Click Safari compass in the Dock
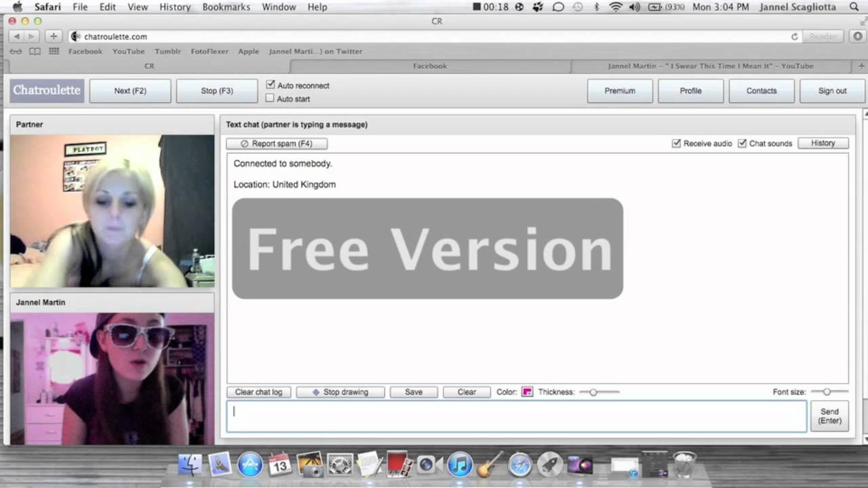The width and height of the screenshot is (868, 488). click(520, 464)
